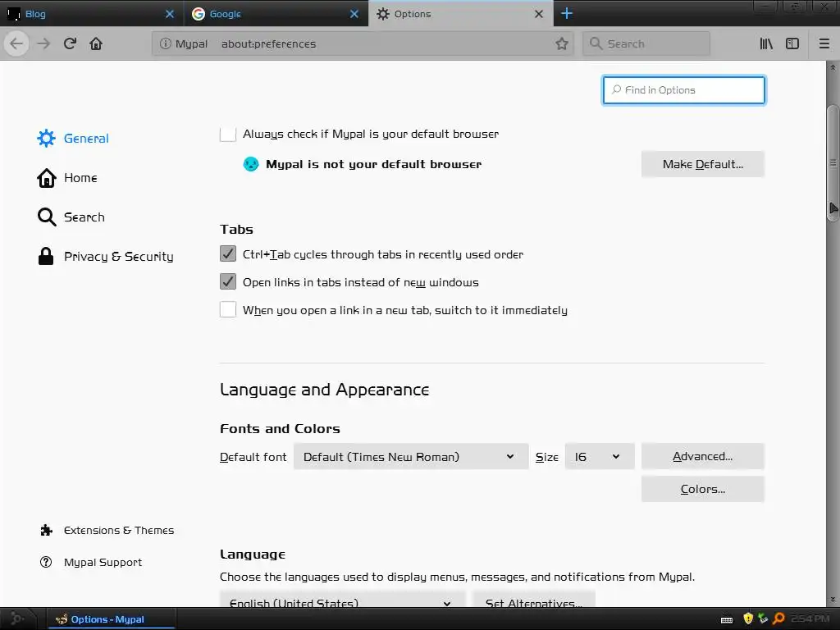Close the Blog tab

pyautogui.click(x=170, y=14)
